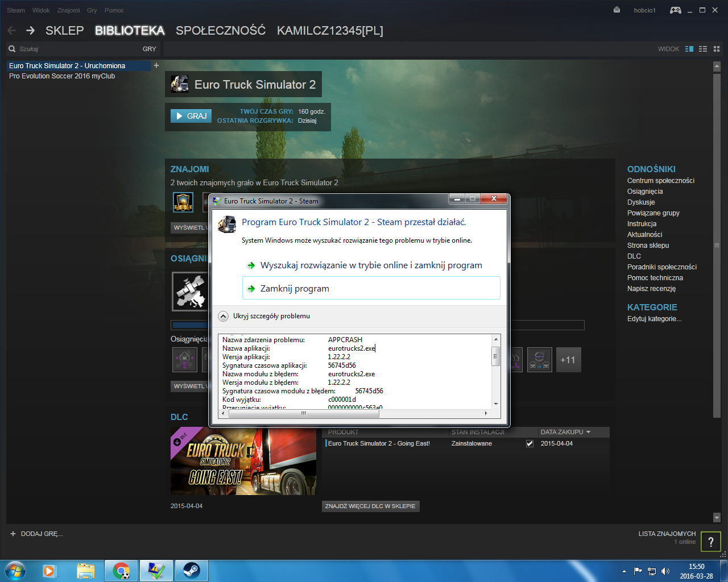This screenshot has width=728, height=582.
Task: Open the Action Center flag icon
Action: click(x=638, y=571)
